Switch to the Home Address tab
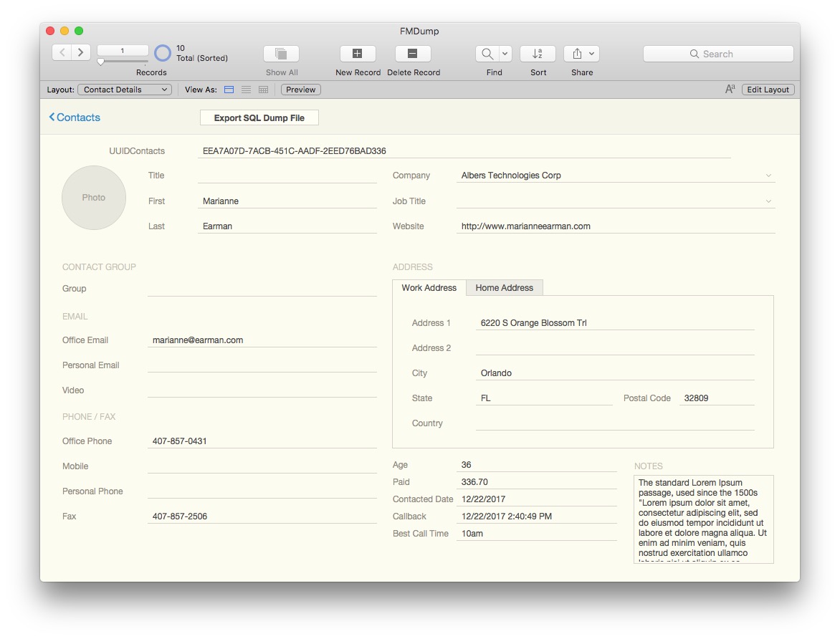 pyautogui.click(x=504, y=288)
